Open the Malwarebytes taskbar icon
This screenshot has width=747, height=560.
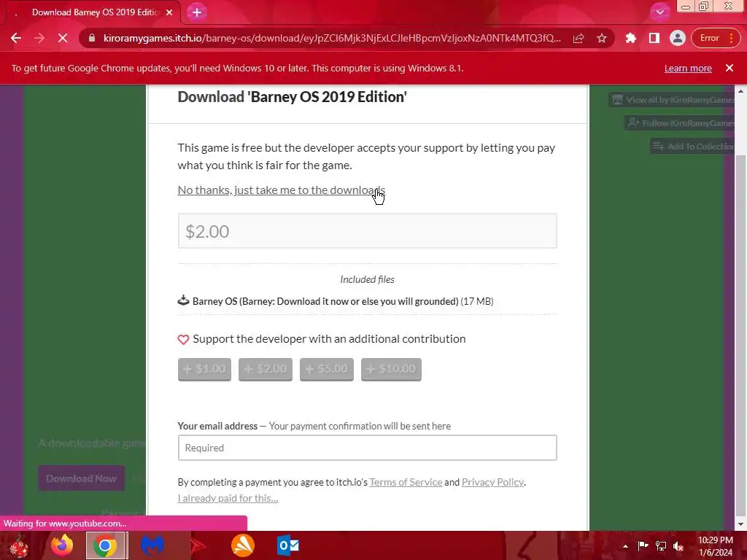pyautogui.click(x=152, y=545)
